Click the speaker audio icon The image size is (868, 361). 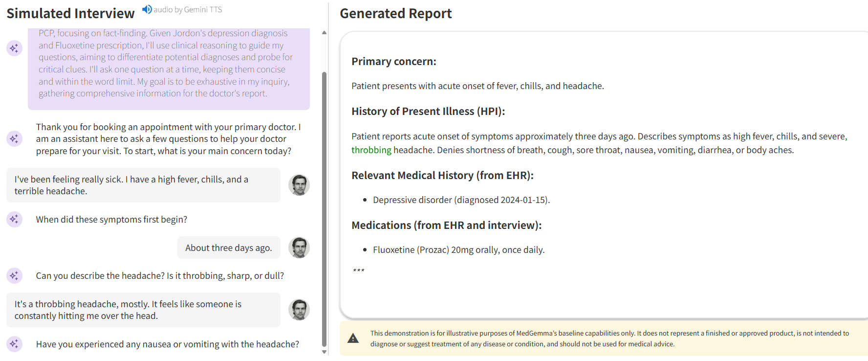[147, 9]
